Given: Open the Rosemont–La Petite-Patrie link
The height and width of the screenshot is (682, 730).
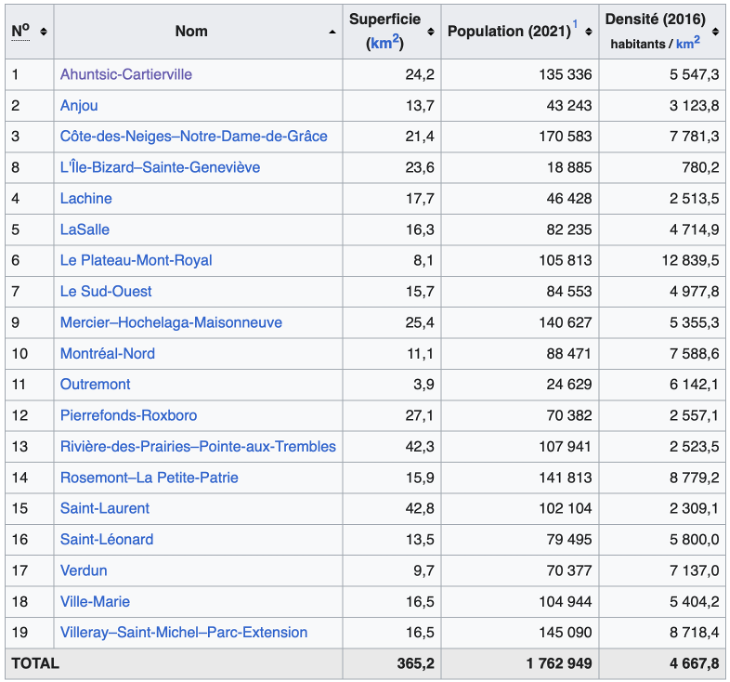Looking at the screenshot, I should (x=149, y=477).
